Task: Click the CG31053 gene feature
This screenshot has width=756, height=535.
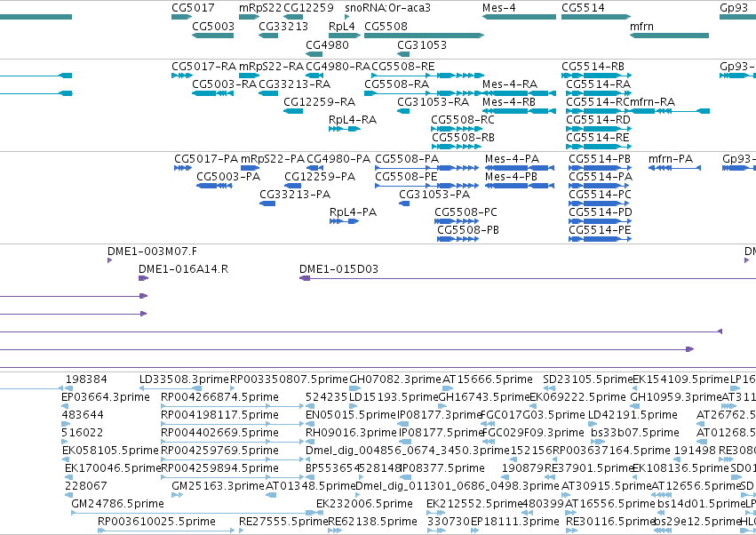Action: pyautogui.click(x=403, y=54)
